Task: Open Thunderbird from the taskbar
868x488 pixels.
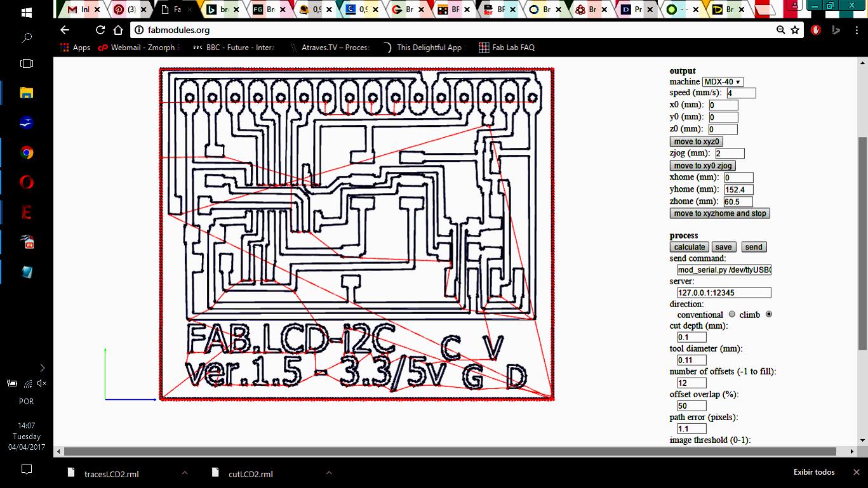Action: pos(27,123)
